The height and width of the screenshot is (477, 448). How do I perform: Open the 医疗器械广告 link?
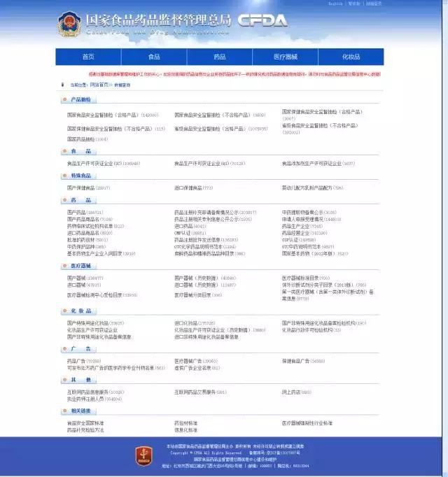coord(196,361)
